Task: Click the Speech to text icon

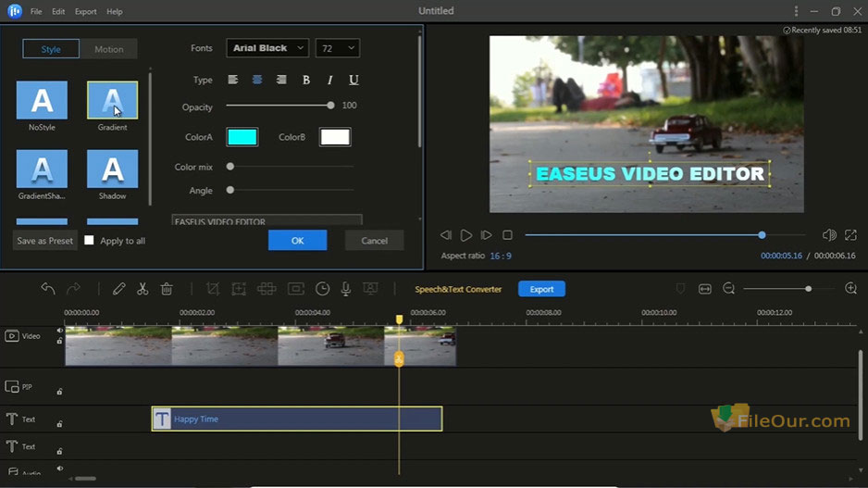Action: [370, 289]
